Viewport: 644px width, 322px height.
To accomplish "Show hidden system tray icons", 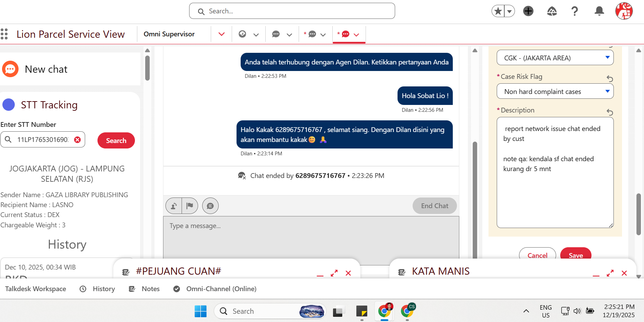I will (x=526, y=311).
